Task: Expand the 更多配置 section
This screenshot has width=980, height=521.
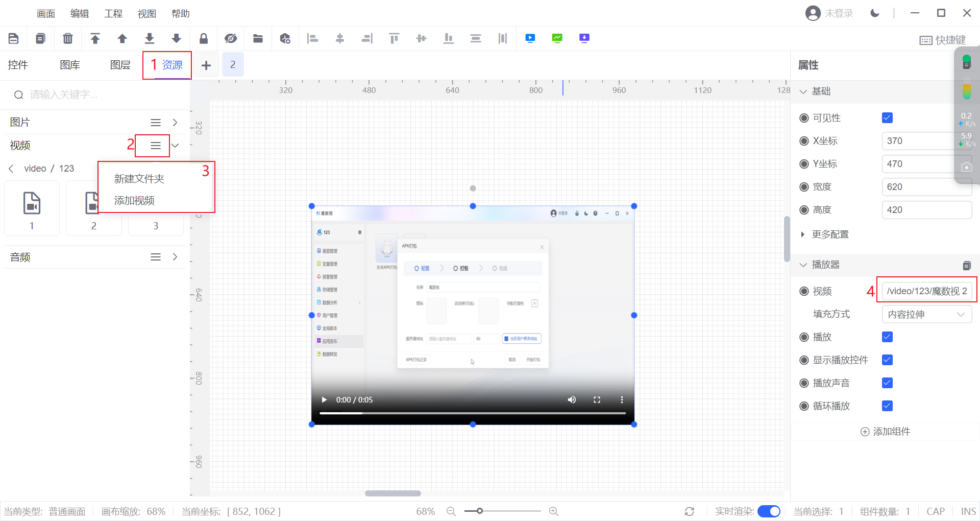Action: click(830, 234)
